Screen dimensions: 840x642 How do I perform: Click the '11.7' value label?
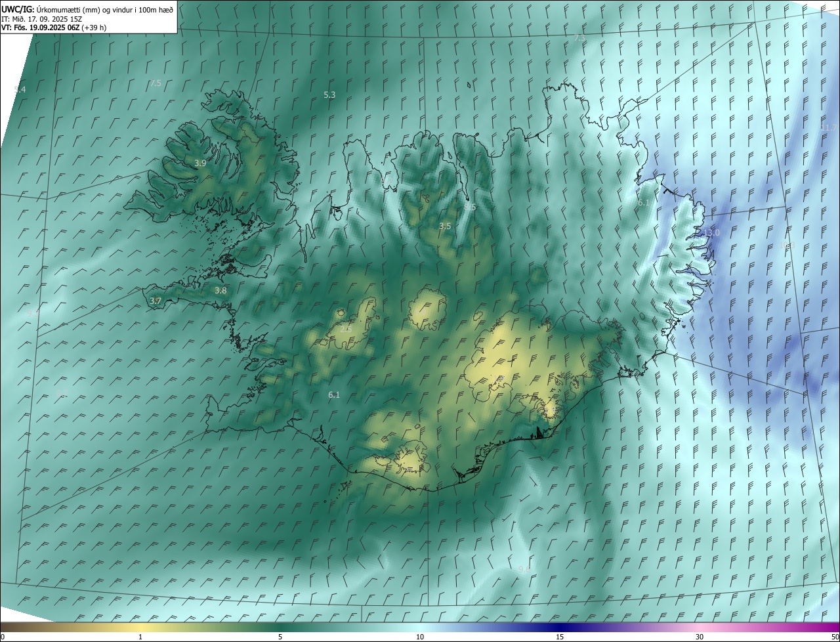point(829,127)
